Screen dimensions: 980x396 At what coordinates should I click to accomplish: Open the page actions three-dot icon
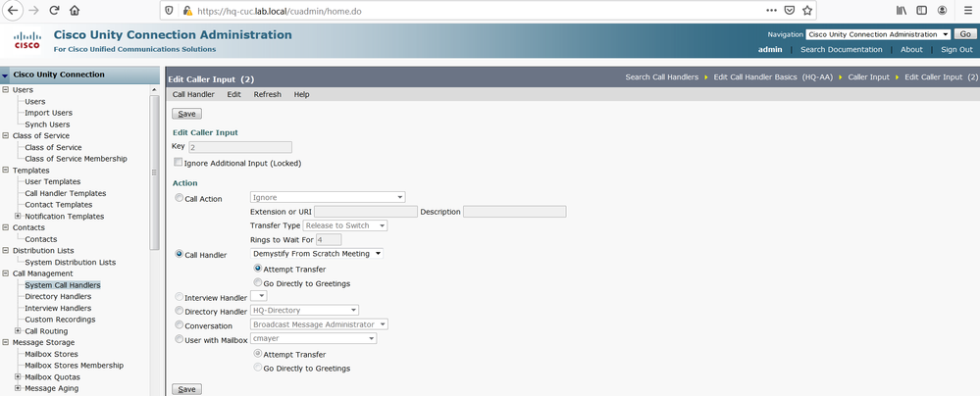coord(772,11)
